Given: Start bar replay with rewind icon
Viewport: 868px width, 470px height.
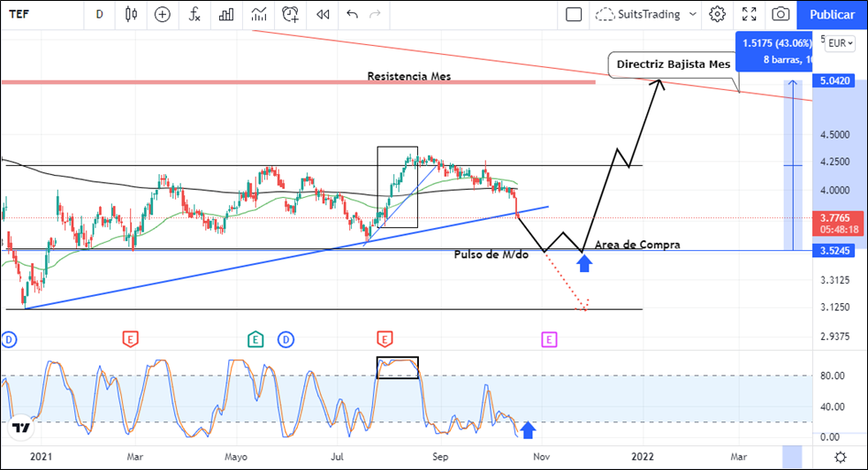Looking at the screenshot, I should (x=323, y=14).
